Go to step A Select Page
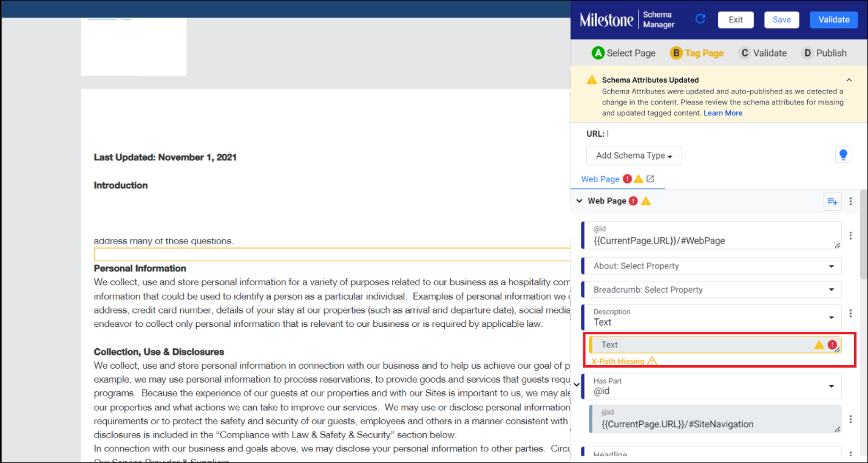Image resolution: width=868 pixels, height=463 pixels. click(623, 53)
